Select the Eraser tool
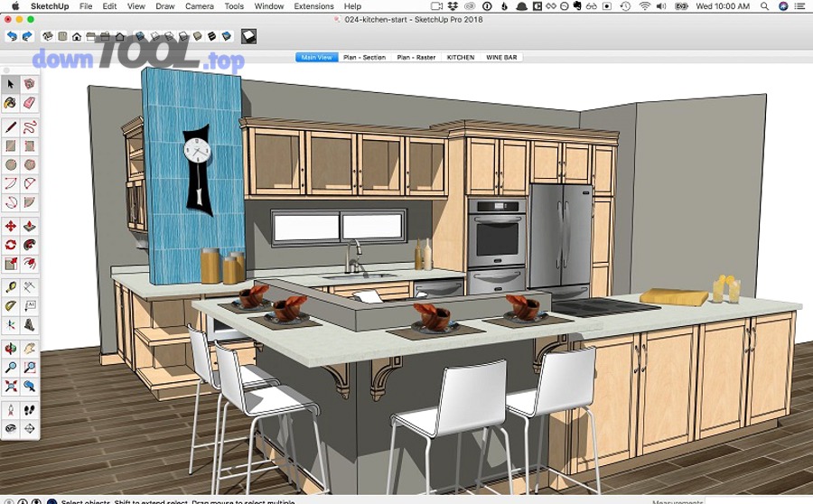Viewport: 813px width, 504px height. click(30, 104)
